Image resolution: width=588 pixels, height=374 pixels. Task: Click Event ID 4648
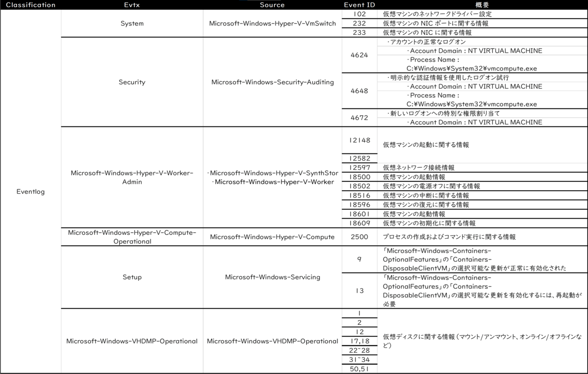pos(360,91)
